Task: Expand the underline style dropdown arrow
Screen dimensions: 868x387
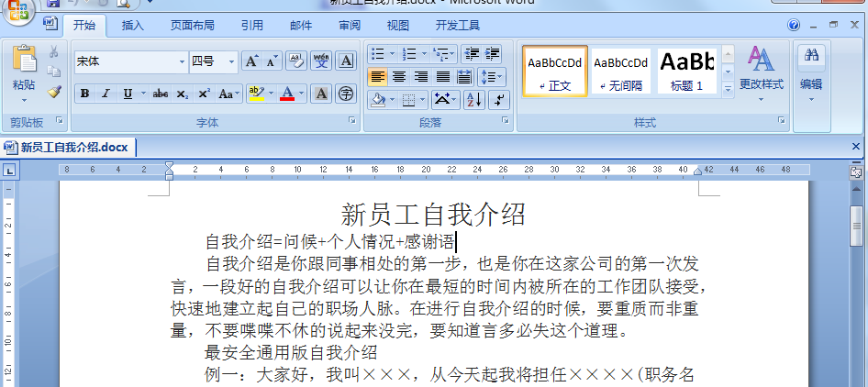Action: 143,94
